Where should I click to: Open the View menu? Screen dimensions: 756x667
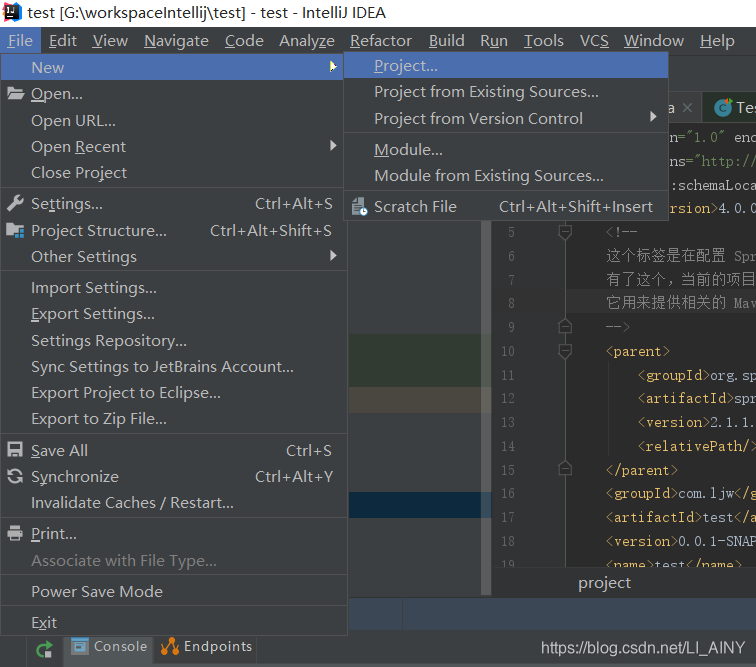110,41
